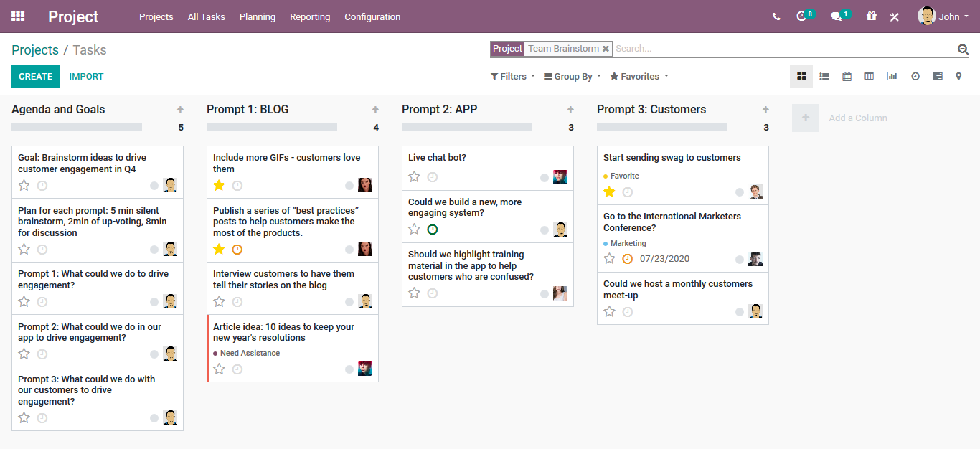Click the IMPORT button
The image size is (980, 449).
pos(86,76)
